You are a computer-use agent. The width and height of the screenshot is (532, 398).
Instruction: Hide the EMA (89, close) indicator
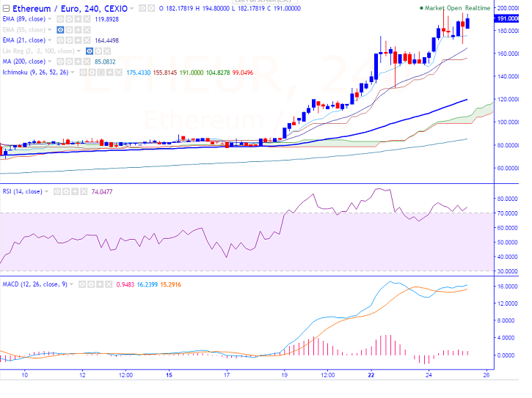pos(60,19)
